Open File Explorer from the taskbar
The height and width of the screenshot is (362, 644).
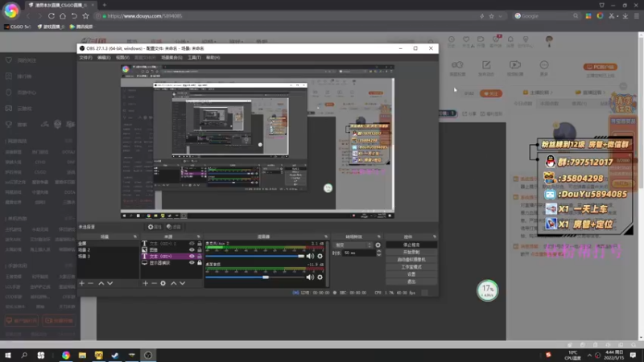click(82, 356)
